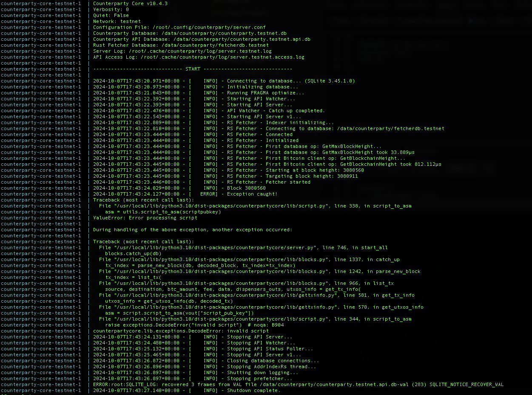Select script.py 'line 344, in script_to_asm' line
The height and width of the screenshot is (395, 532).
255,319
